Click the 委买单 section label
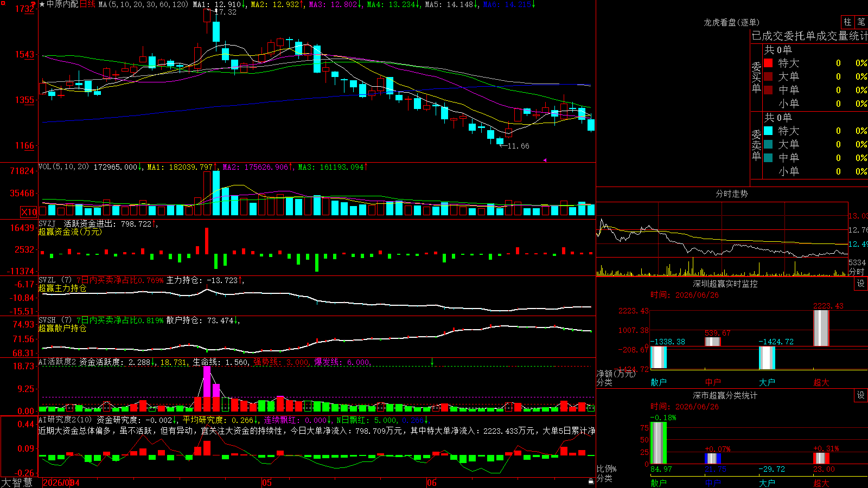This screenshot has height=488, width=868. pyautogui.click(x=756, y=77)
